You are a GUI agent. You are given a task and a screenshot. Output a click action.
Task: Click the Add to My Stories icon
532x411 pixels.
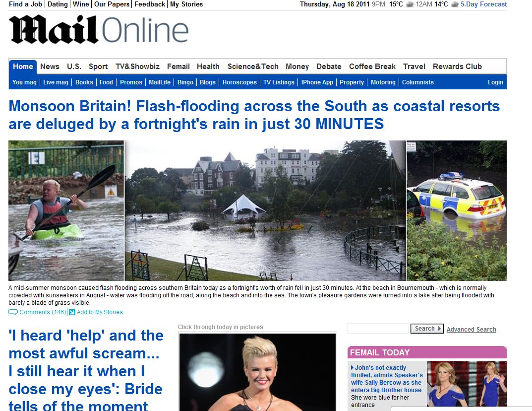(72, 312)
